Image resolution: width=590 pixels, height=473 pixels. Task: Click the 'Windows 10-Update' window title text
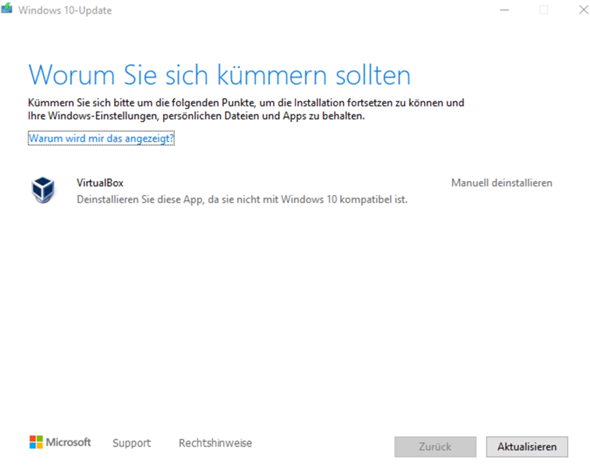tap(65, 10)
